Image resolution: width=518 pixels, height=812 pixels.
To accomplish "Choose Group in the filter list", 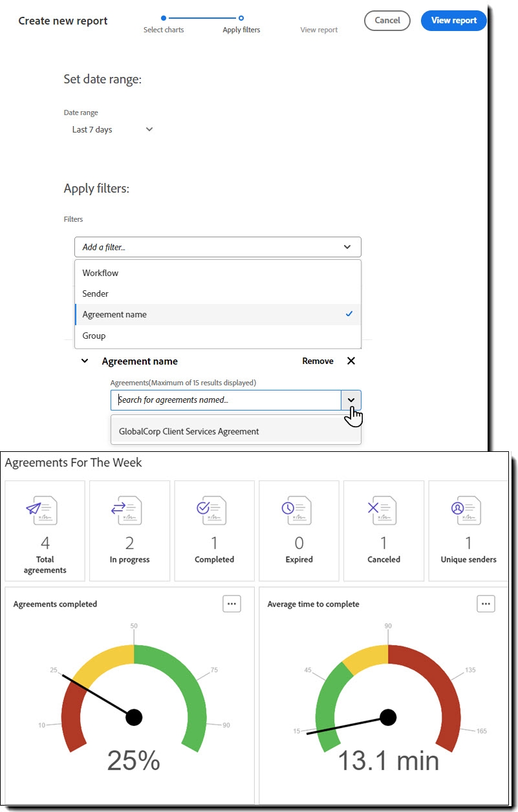I will tap(218, 336).
